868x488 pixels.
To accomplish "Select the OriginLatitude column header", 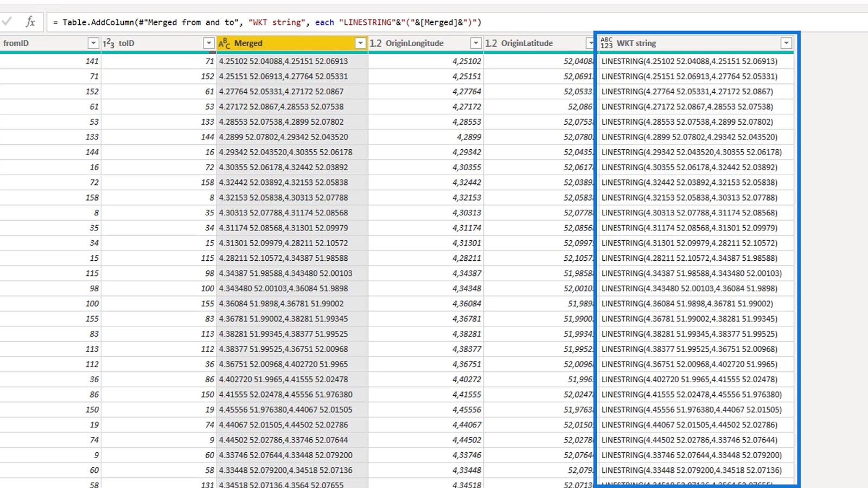I will tap(539, 43).
